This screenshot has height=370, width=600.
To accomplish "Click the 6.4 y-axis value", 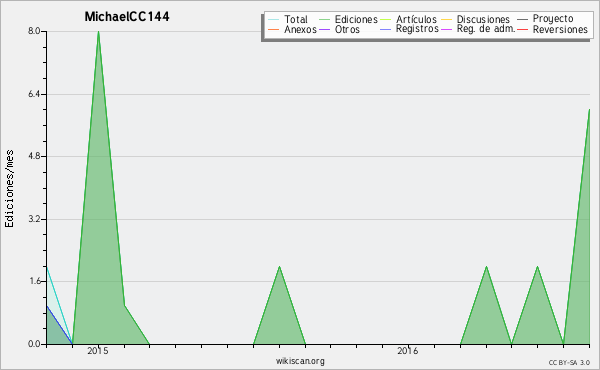I will (x=34, y=94).
